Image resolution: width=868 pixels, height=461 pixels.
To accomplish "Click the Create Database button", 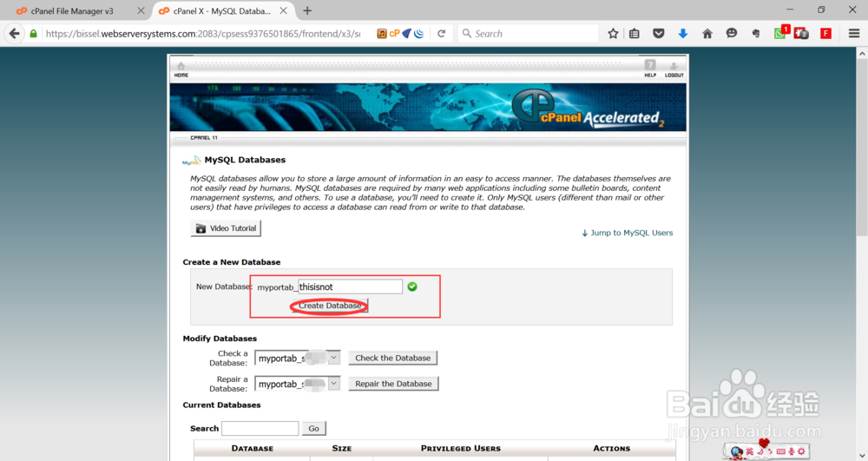I will pos(330,306).
